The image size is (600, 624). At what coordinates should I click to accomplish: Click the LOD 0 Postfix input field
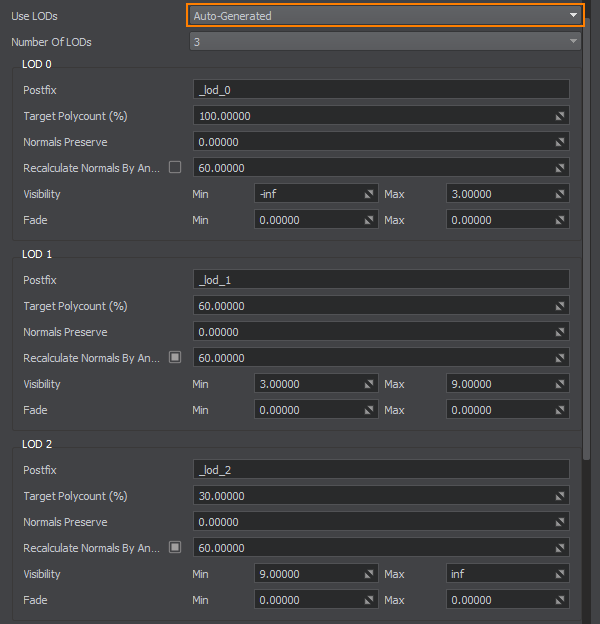pos(381,90)
